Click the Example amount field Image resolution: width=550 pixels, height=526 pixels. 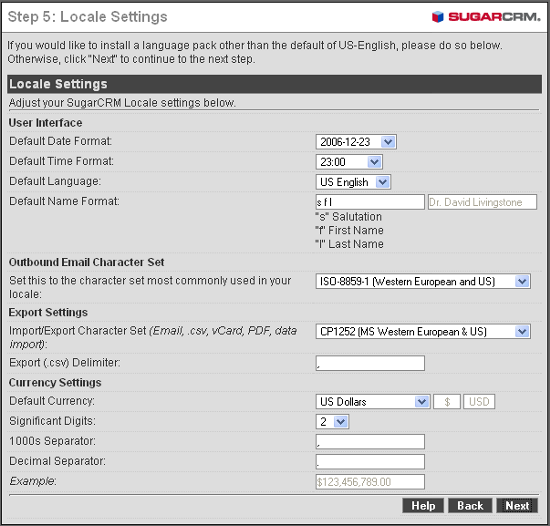click(370, 482)
